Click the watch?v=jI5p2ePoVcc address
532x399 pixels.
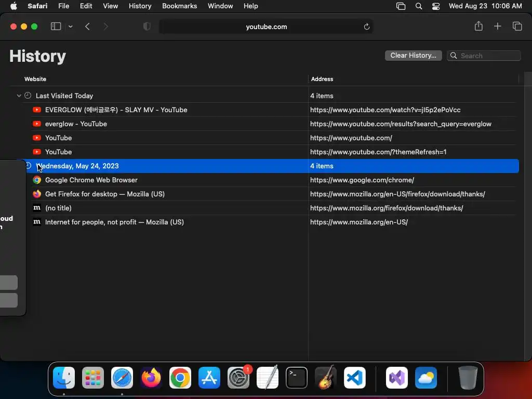[x=385, y=110]
